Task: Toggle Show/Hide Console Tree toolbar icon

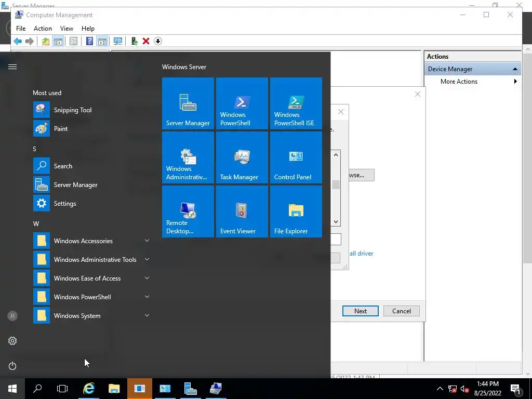Action: 58,42
